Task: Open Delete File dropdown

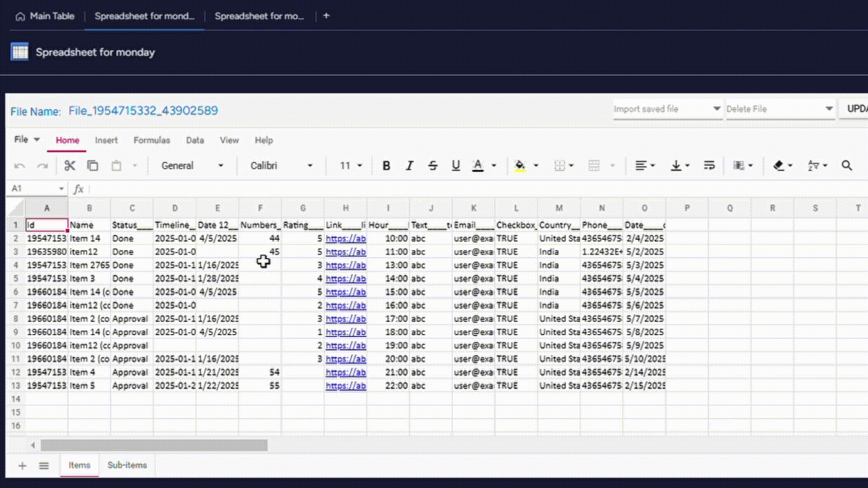Action: coord(780,109)
